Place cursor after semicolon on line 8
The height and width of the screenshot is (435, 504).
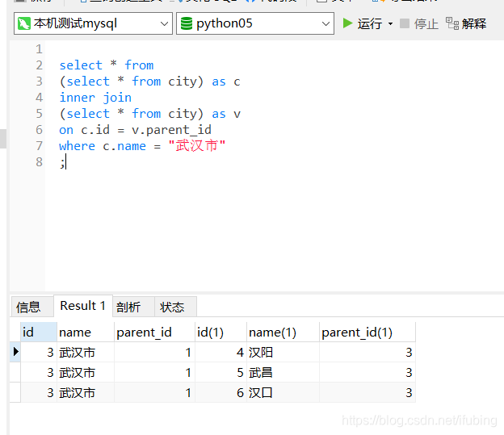pyautogui.click(x=65, y=162)
